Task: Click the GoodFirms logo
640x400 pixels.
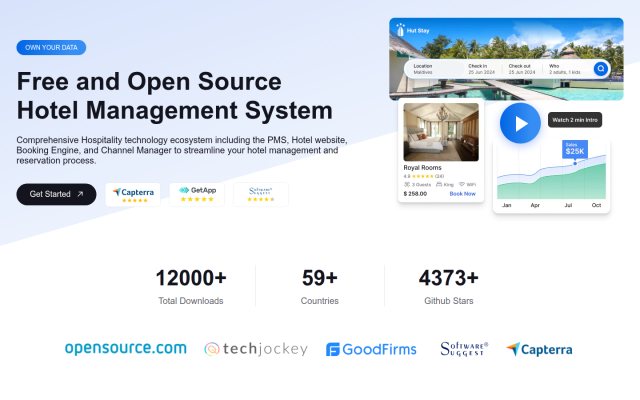Action: pos(371,349)
